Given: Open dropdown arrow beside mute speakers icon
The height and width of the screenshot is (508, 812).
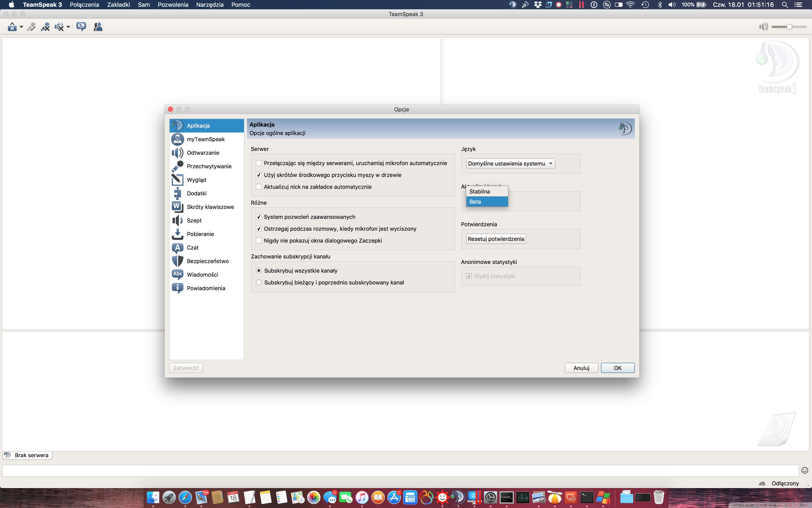Looking at the screenshot, I should 68,27.
